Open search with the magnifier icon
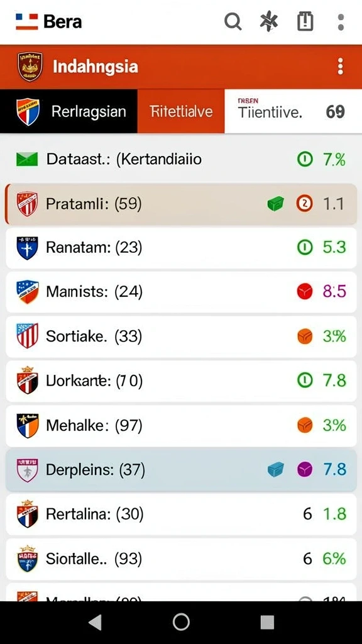The width and height of the screenshot is (362, 644). pyautogui.click(x=233, y=21)
